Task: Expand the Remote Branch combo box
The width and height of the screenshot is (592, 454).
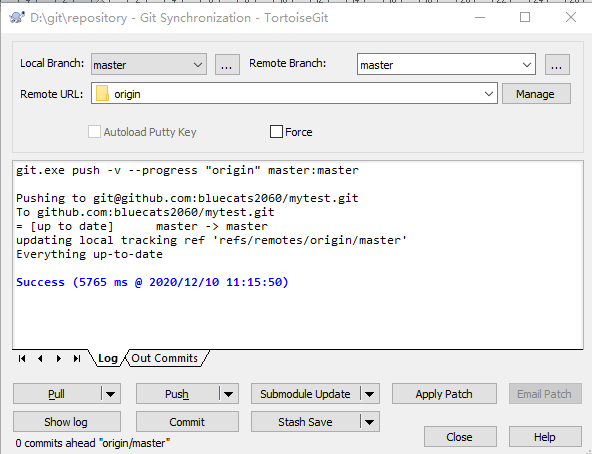Action: 446,64
